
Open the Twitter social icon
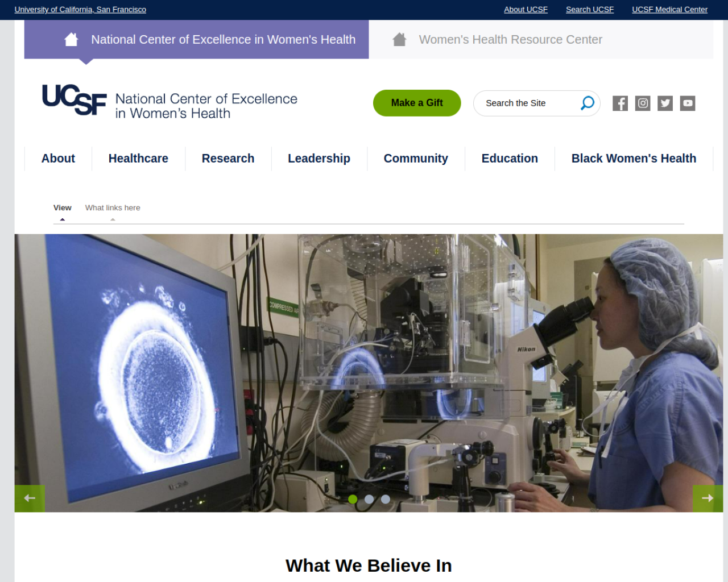tap(665, 103)
